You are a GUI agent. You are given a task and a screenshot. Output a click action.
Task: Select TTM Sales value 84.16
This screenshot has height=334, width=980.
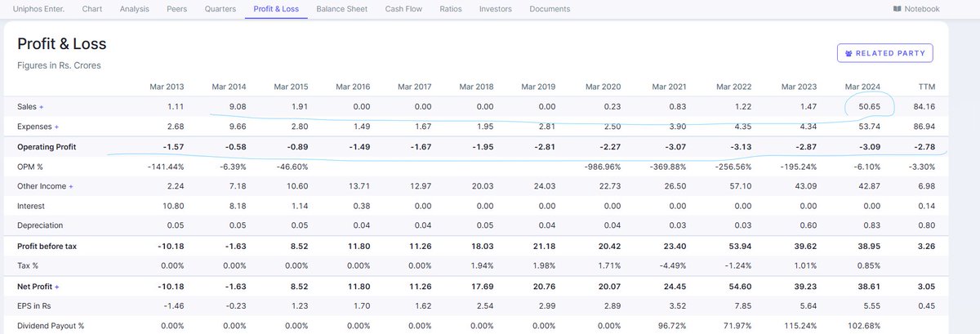coord(924,107)
